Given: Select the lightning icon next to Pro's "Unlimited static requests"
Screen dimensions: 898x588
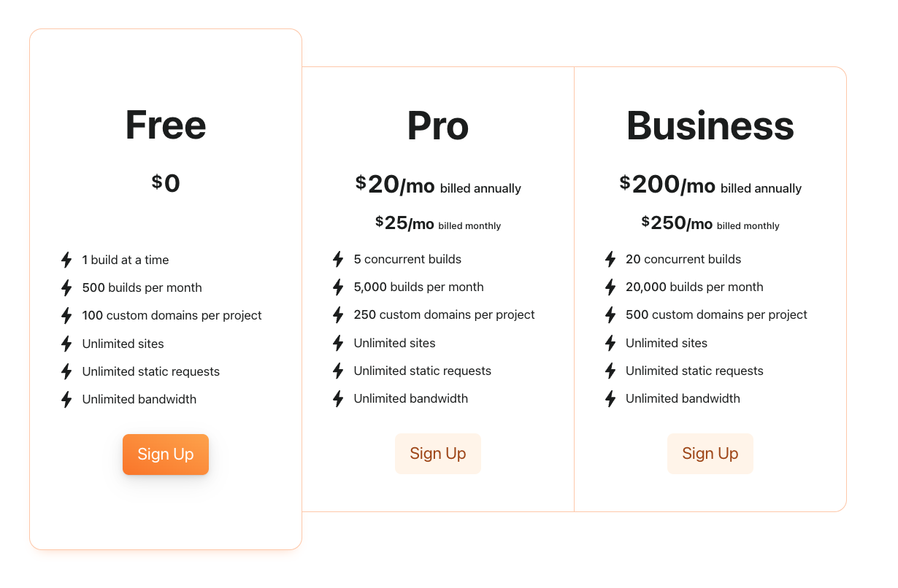Looking at the screenshot, I should (337, 371).
